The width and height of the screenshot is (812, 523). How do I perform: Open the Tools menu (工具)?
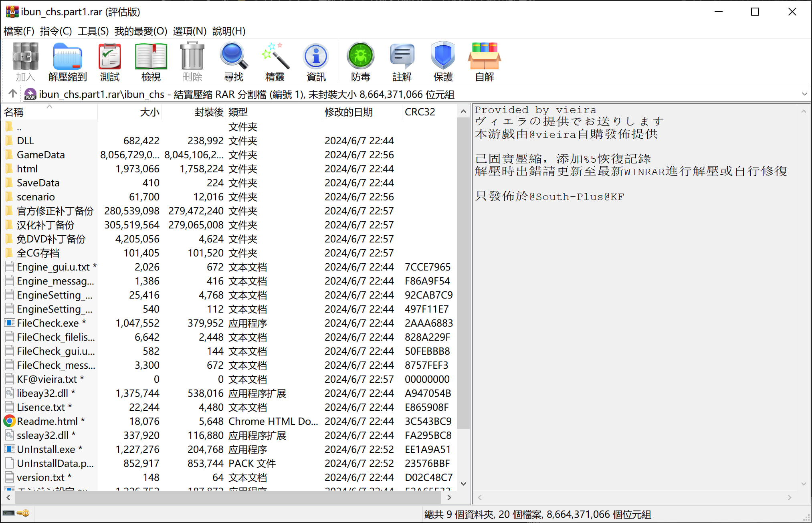[93, 31]
